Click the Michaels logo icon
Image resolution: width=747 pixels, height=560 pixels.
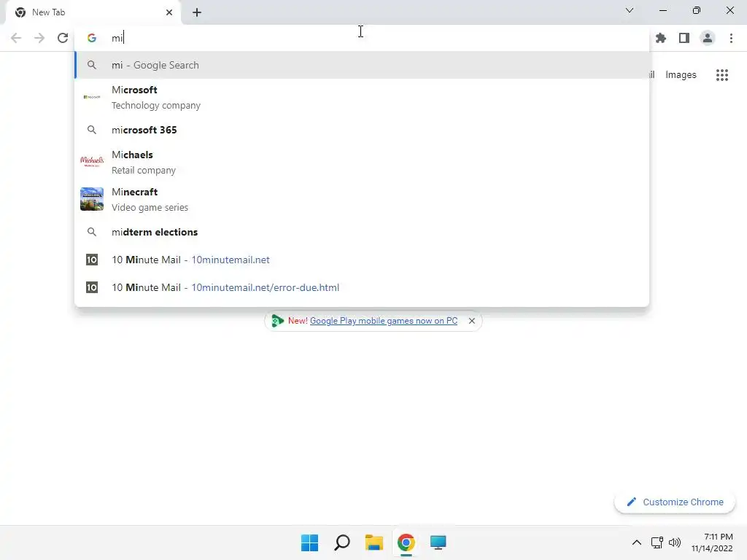(92, 161)
